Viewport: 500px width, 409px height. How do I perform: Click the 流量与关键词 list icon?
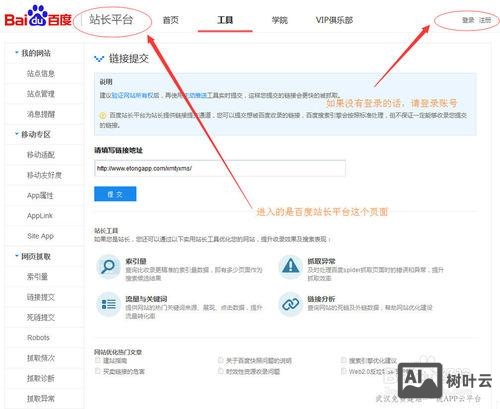(x=108, y=304)
